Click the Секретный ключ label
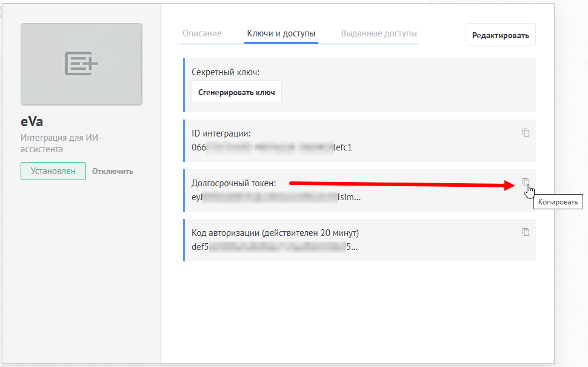The height and width of the screenshot is (367, 588). tap(226, 72)
